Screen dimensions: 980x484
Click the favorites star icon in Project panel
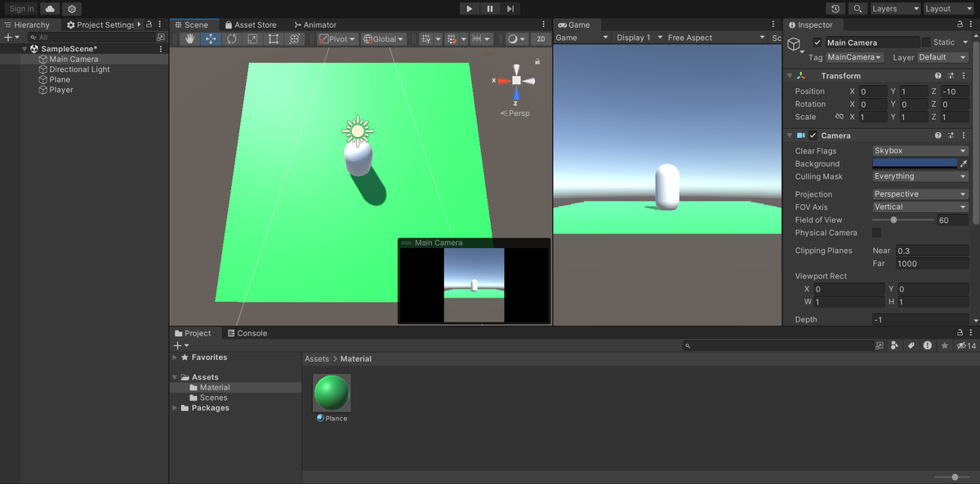click(x=945, y=346)
